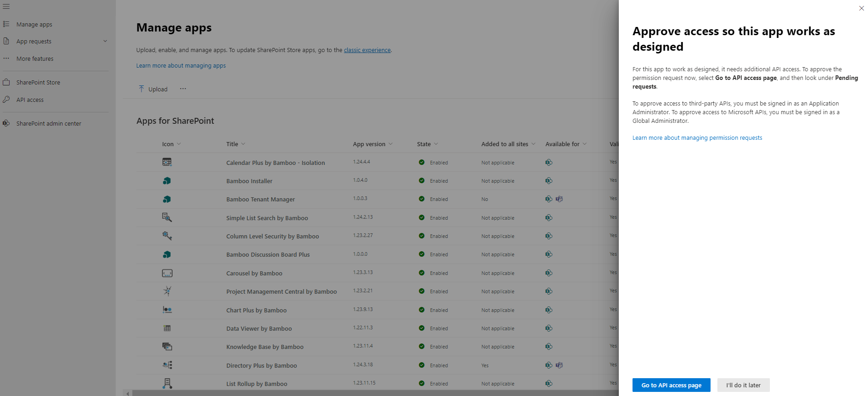Click the Calendar Plus app icon

[167, 162]
